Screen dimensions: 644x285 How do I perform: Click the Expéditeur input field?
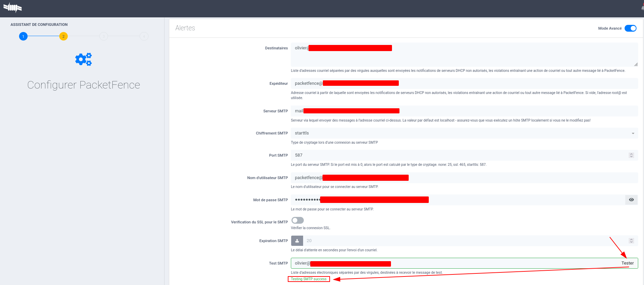(x=465, y=83)
